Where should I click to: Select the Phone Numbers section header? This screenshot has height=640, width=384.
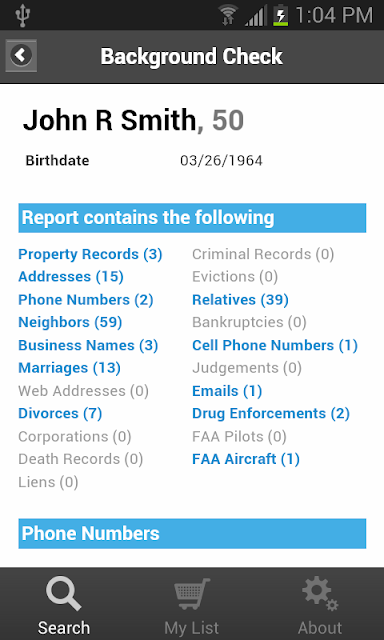(x=192, y=533)
